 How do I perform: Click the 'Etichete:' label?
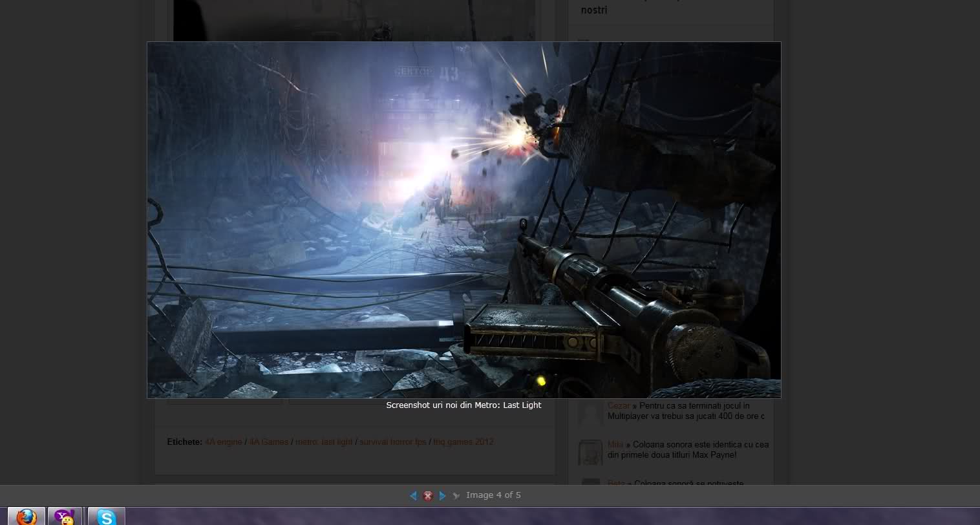pos(185,442)
